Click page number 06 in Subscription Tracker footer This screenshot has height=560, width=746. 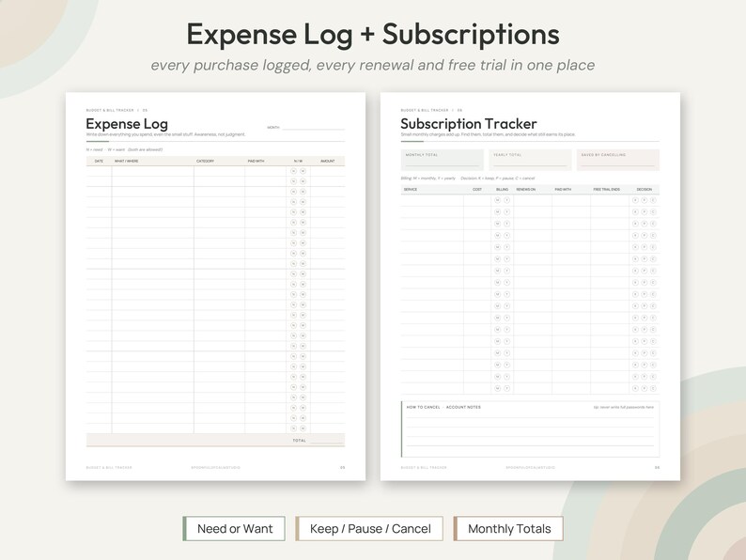(657, 468)
